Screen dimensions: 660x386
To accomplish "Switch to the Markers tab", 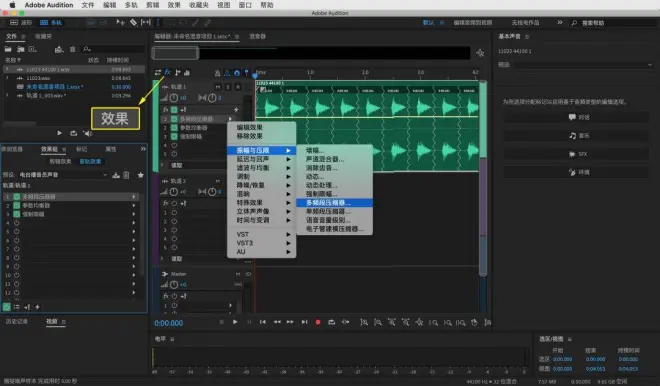I will pos(81,149).
